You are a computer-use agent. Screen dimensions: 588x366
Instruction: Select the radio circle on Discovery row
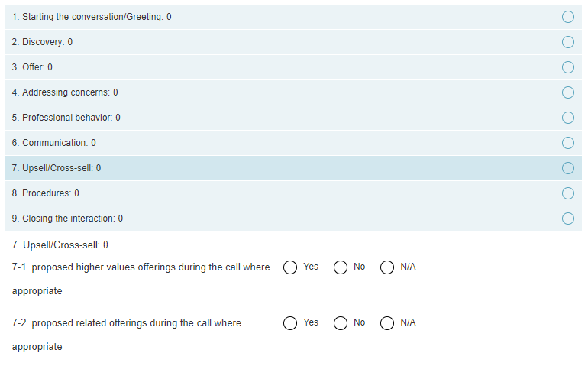pos(567,42)
